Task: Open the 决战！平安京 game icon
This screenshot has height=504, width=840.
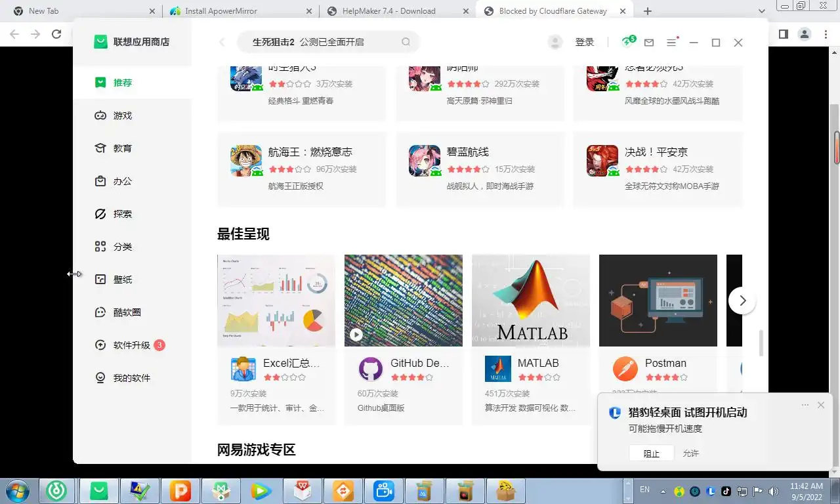Action: click(x=602, y=161)
